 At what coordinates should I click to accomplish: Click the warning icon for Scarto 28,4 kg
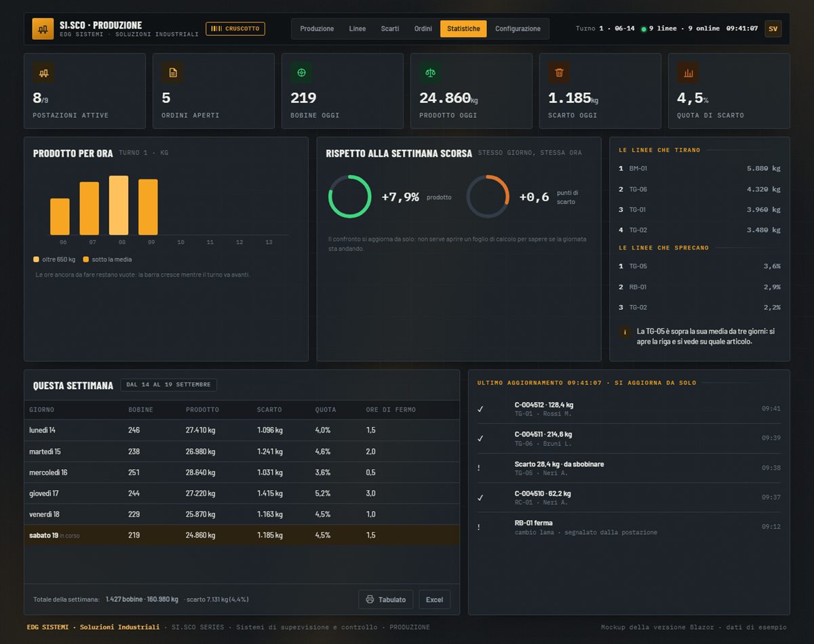pyautogui.click(x=479, y=468)
